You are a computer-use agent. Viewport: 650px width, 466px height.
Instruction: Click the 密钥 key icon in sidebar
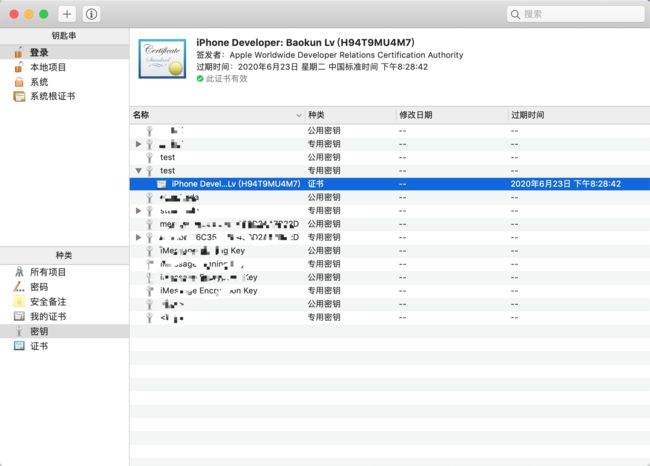[19, 331]
